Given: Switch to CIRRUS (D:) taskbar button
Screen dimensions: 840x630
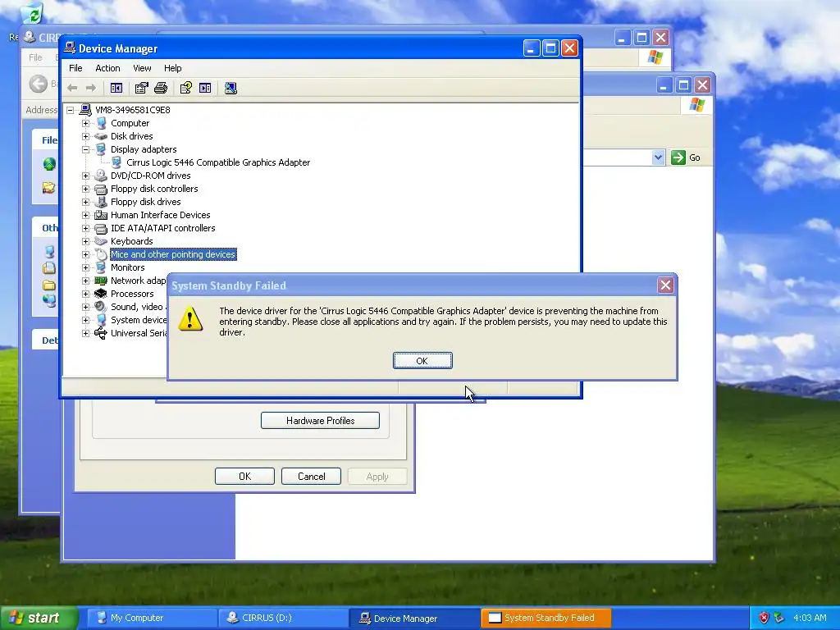Looking at the screenshot, I should tap(282, 618).
